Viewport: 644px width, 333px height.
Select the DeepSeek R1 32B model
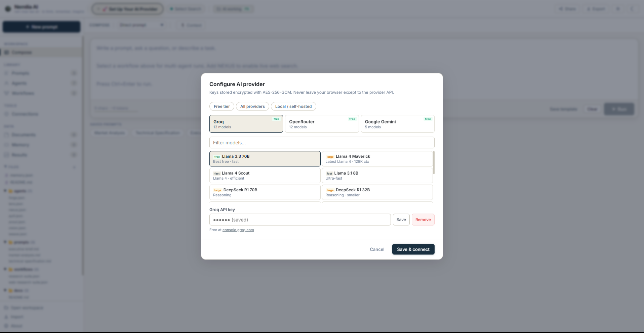pos(377,192)
